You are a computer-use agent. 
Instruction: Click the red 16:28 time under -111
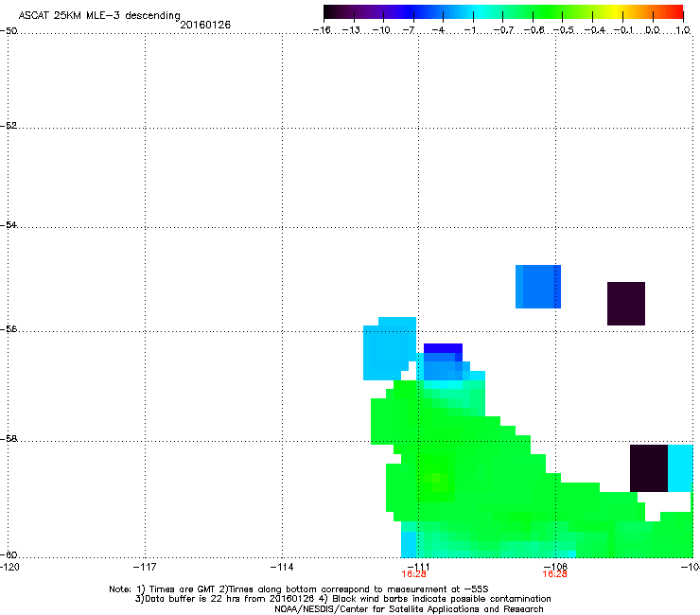[413, 574]
